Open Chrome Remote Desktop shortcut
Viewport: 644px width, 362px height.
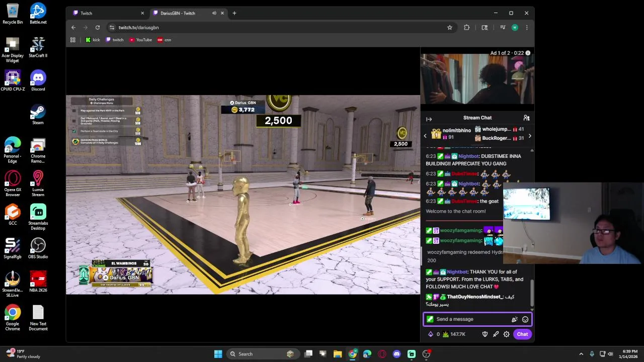coord(38,150)
